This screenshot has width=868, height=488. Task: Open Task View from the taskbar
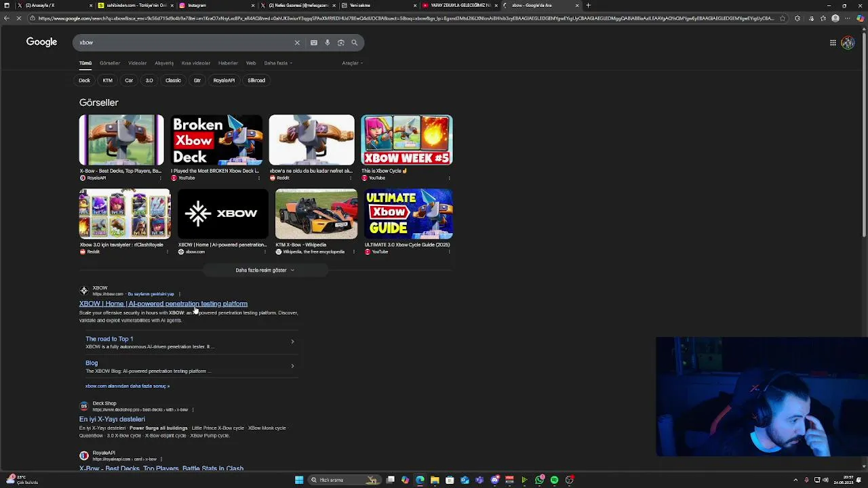tap(391, 480)
